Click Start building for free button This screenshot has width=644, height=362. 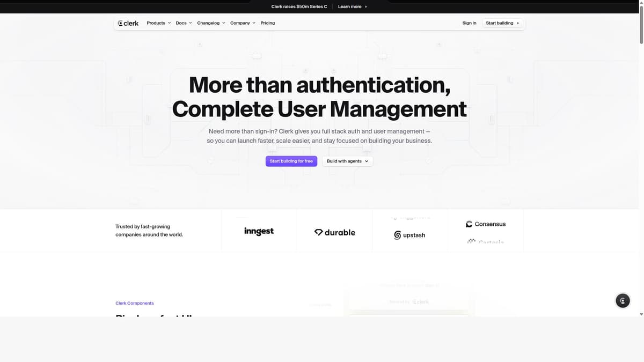[x=291, y=161]
